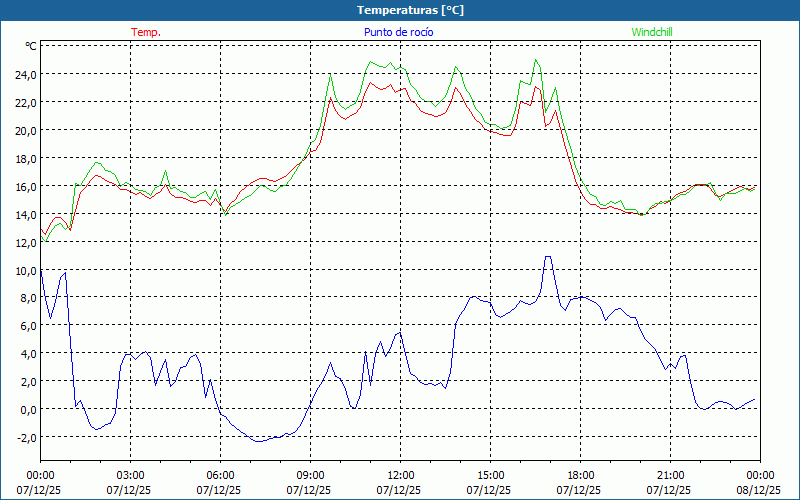
Task: Click the 20,0 y-axis value
Action: [x=24, y=130]
